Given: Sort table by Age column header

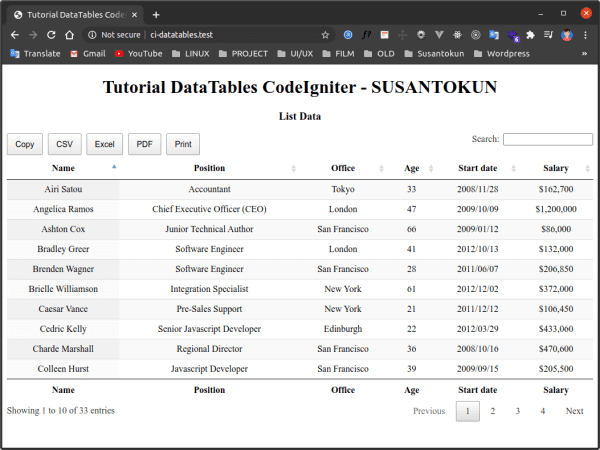Looking at the screenshot, I should click(412, 168).
